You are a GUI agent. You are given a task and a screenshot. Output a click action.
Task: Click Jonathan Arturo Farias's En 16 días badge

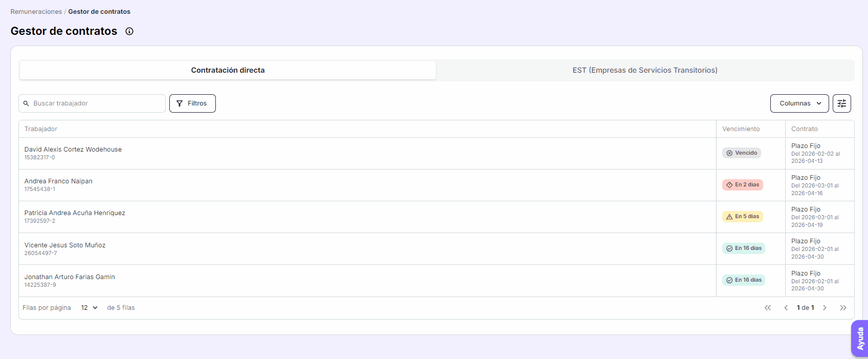pyautogui.click(x=744, y=280)
